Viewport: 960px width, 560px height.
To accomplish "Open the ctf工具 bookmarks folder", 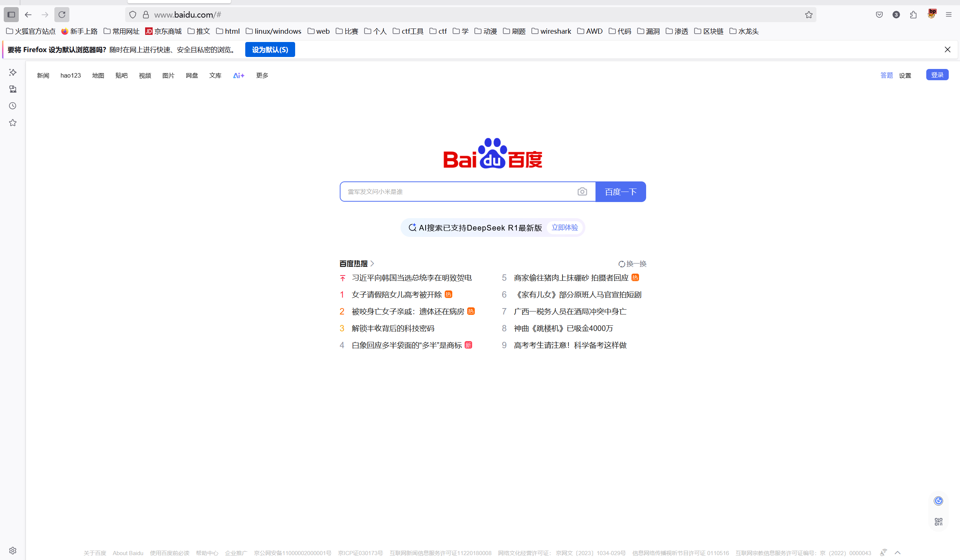I will pos(408,31).
